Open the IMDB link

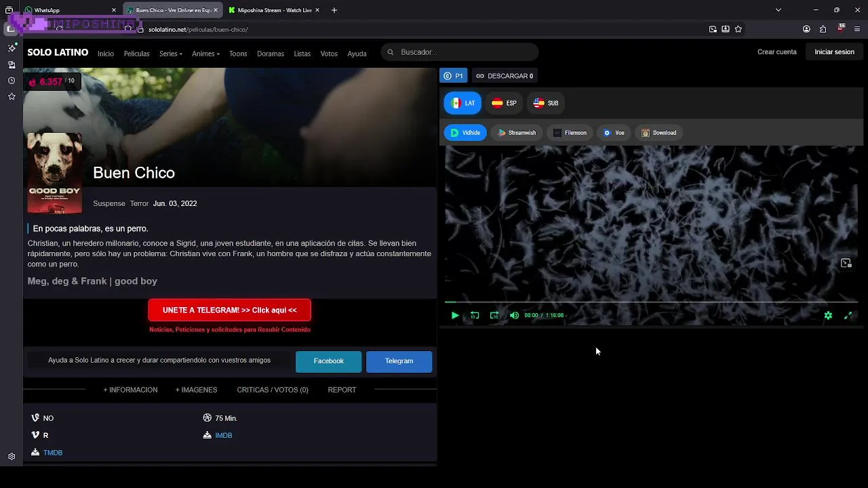pos(223,435)
